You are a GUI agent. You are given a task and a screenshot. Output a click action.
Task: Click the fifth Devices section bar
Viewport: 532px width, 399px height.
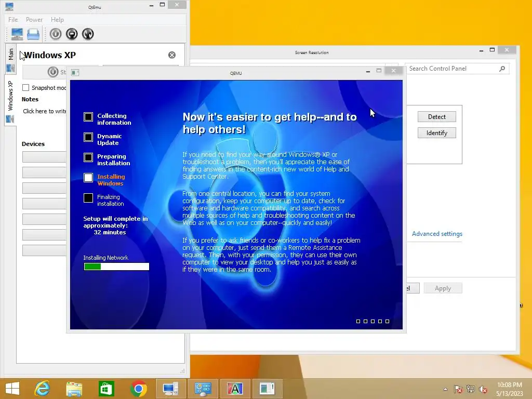(x=44, y=219)
